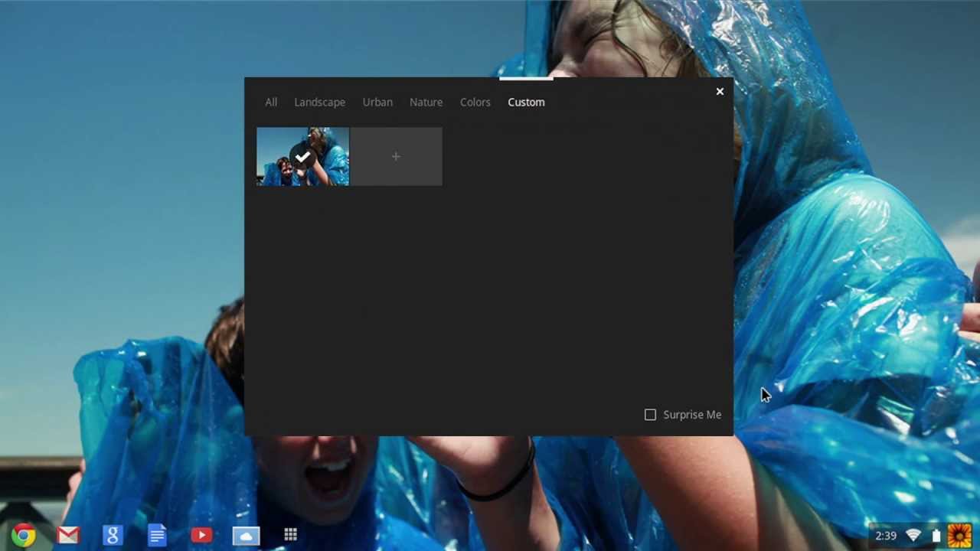This screenshot has width=980, height=551.
Task: Open the Files app with cloud icon
Action: coord(245,535)
